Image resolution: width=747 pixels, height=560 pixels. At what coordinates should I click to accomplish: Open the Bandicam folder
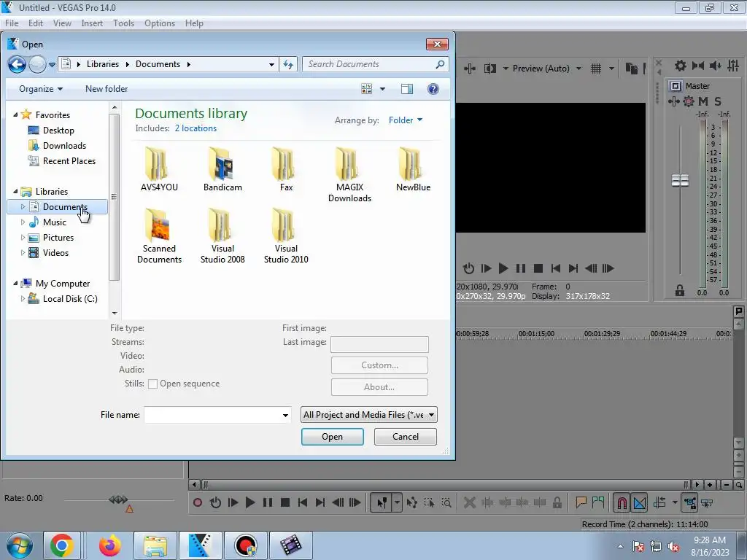coord(222,169)
